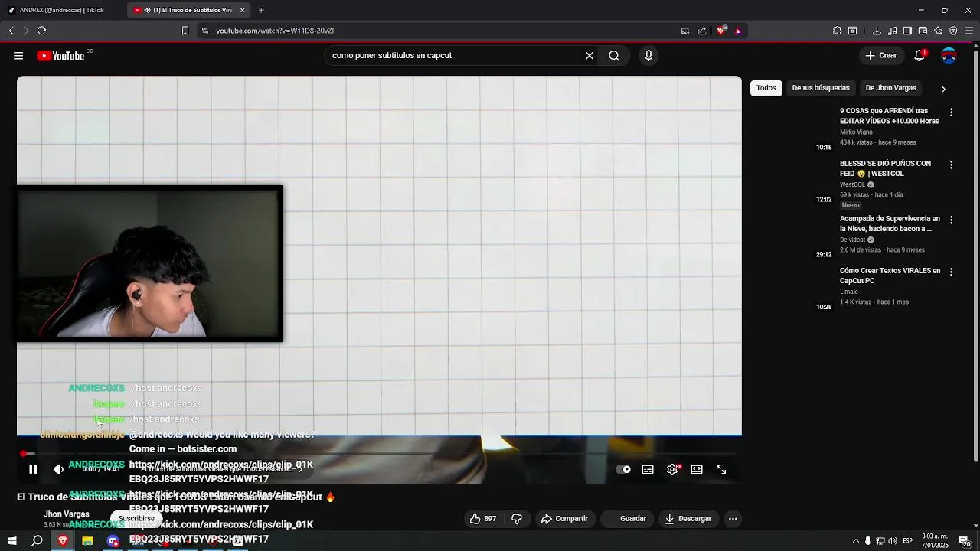Mute the video with the speaker icon
The image size is (980, 551).
point(58,470)
